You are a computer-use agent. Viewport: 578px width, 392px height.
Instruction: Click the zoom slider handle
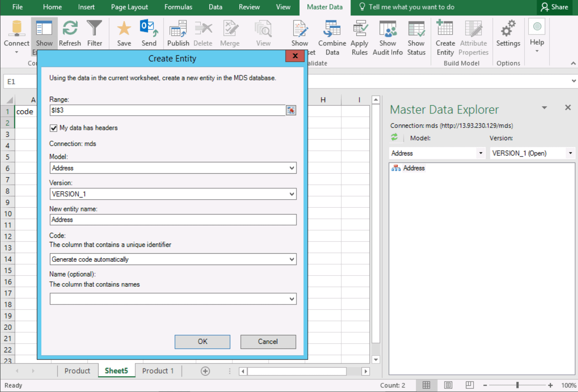click(517, 385)
